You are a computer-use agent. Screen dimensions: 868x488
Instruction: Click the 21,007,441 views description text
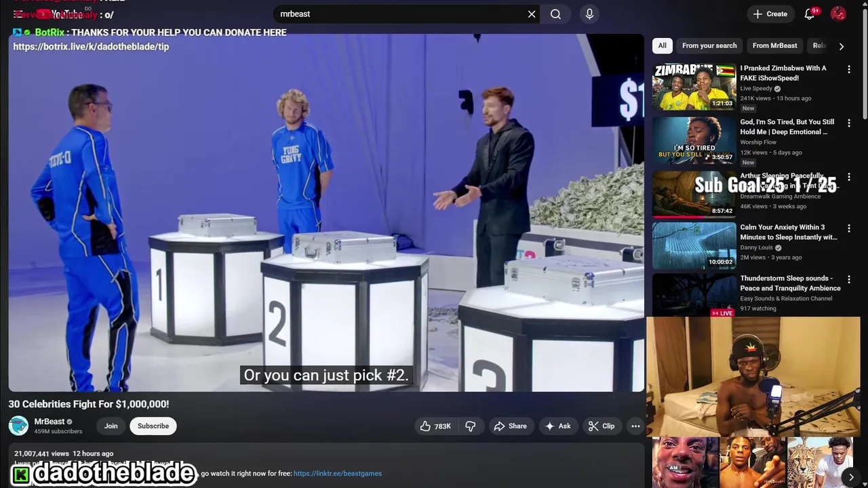click(x=41, y=453)
